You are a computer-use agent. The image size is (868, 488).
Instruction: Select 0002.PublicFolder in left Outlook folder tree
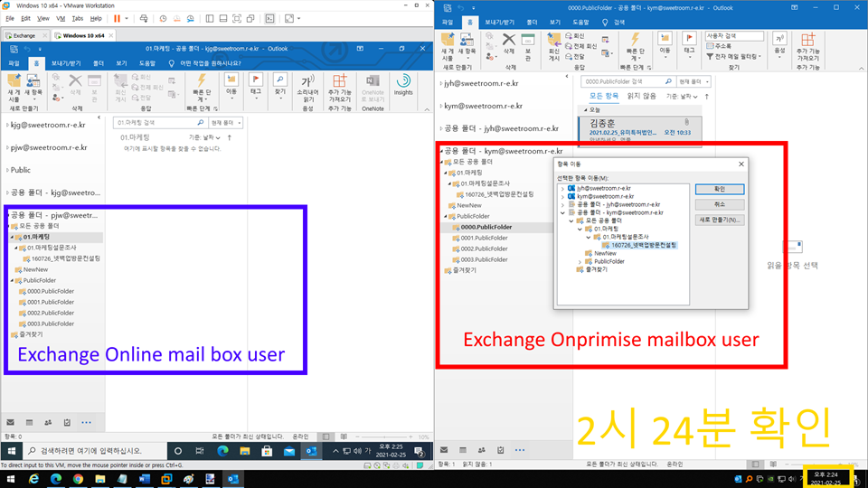[51, 314]
